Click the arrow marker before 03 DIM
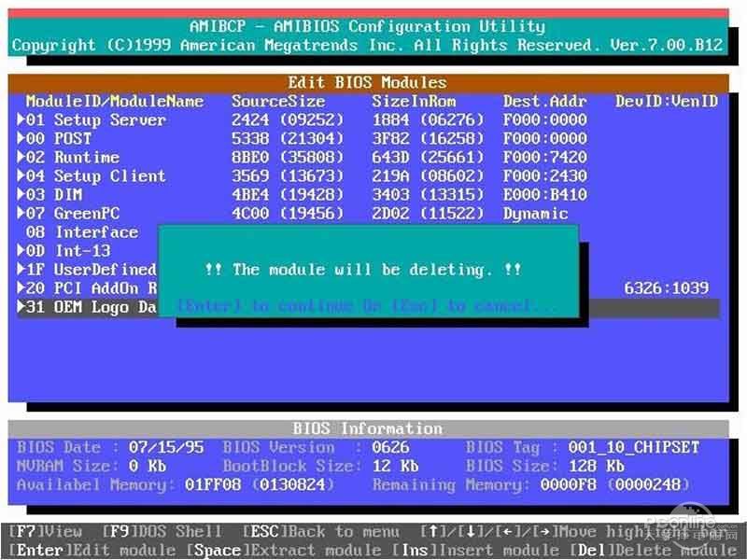747x560 pixels. [x=21, y=194]
